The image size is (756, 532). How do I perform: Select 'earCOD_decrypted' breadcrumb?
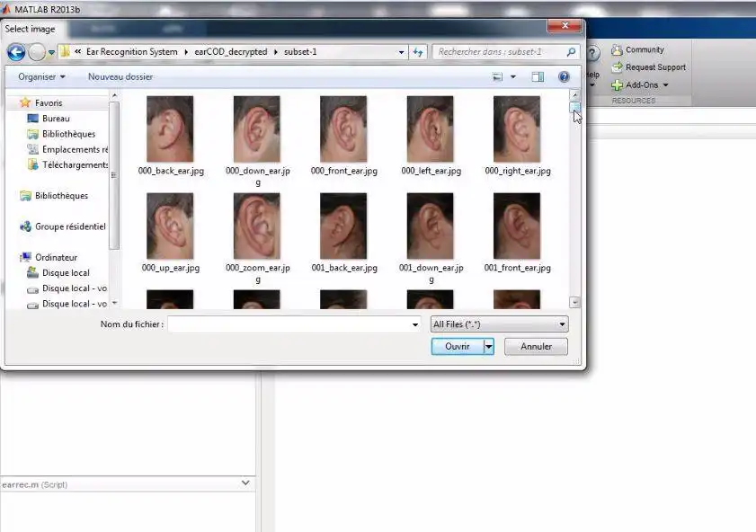(230, 51)
